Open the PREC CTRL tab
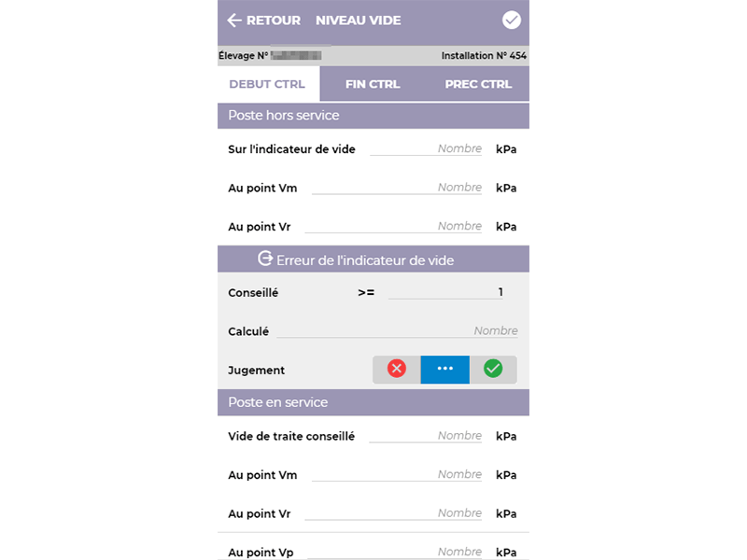The width and height of the screenshot is (747, 560). point(478,84)
